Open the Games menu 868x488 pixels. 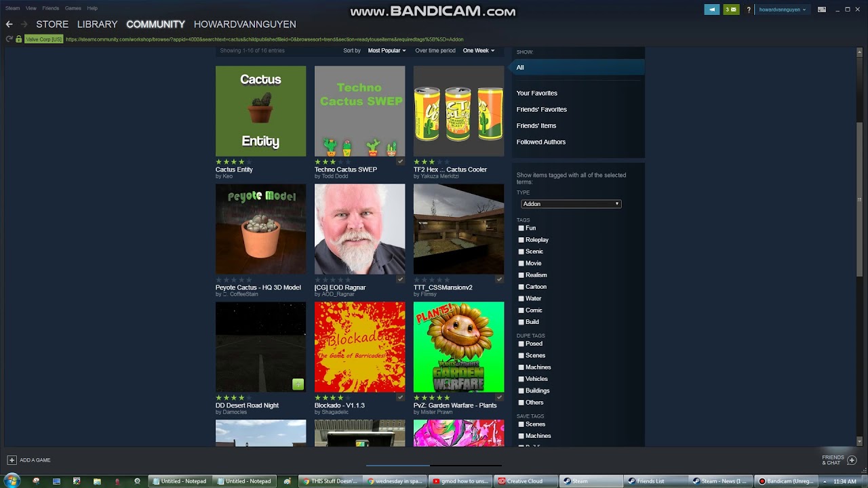73,8
